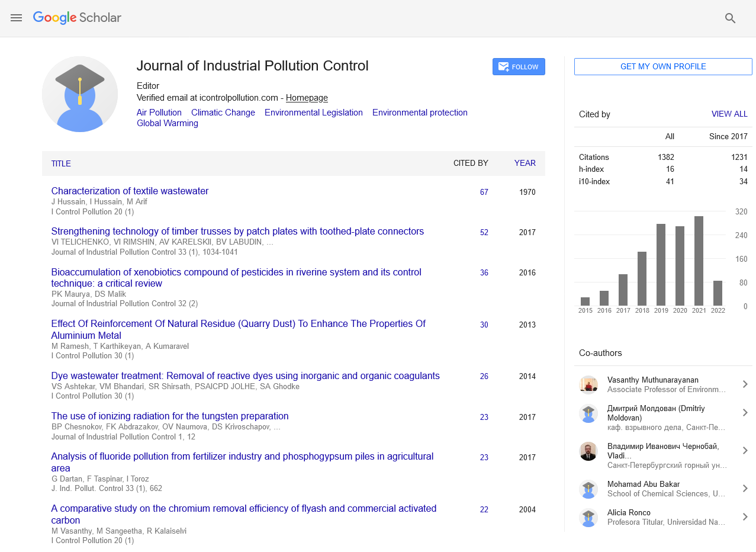Viewport: 756px width, 552px height.
Task: Click the Follow button with envelope icon
Action: point(518,67)
